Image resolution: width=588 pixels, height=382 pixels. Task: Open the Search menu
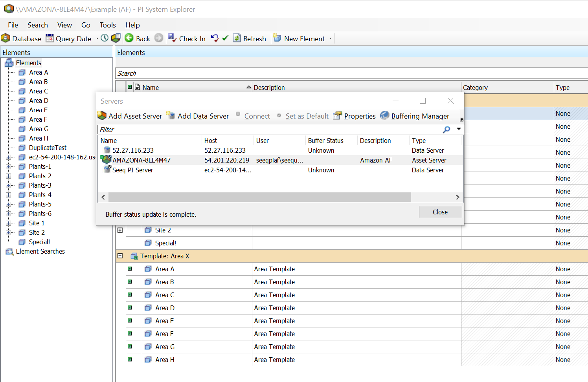[x=37, y=25]
